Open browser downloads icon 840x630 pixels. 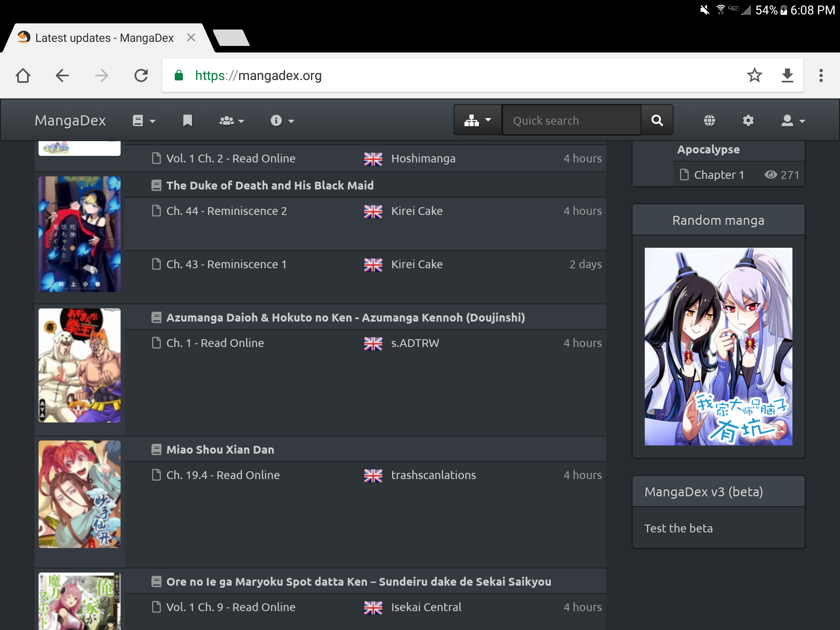pos(787,75)
